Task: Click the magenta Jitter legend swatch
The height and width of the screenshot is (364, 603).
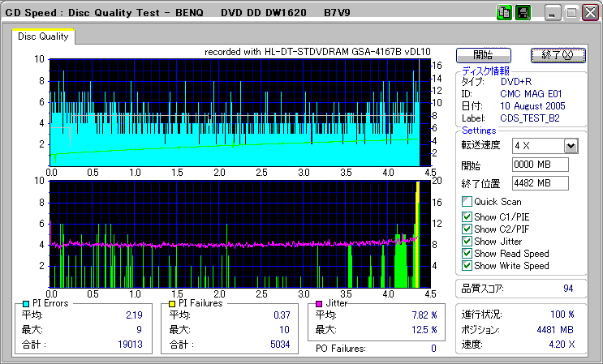Action: pyautogui.click(x=320, y=303)
